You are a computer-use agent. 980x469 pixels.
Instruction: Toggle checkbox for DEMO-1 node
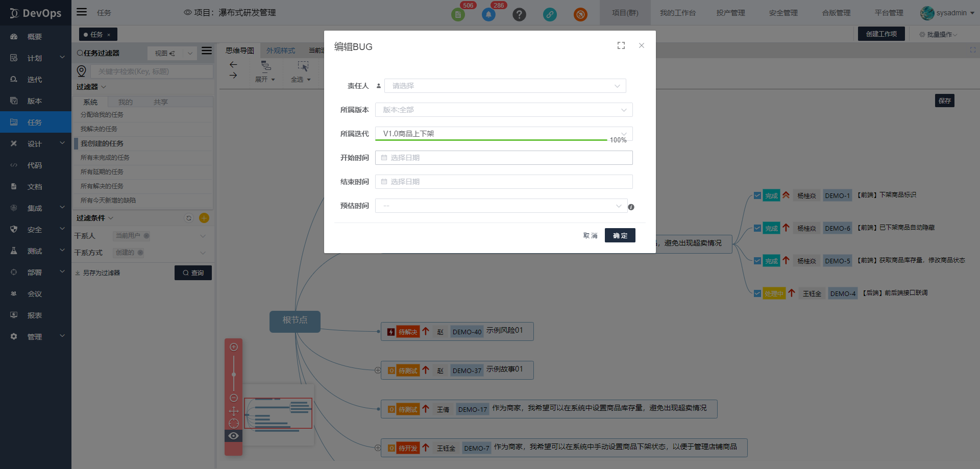(757, 195)
